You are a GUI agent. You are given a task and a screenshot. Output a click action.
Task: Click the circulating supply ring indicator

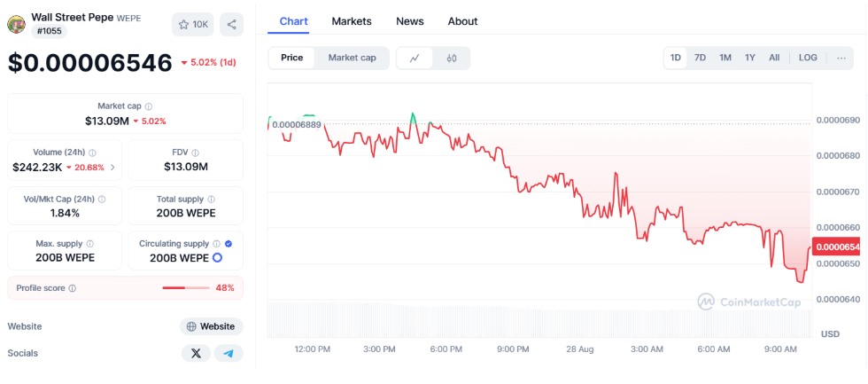(x=218, y=258)
